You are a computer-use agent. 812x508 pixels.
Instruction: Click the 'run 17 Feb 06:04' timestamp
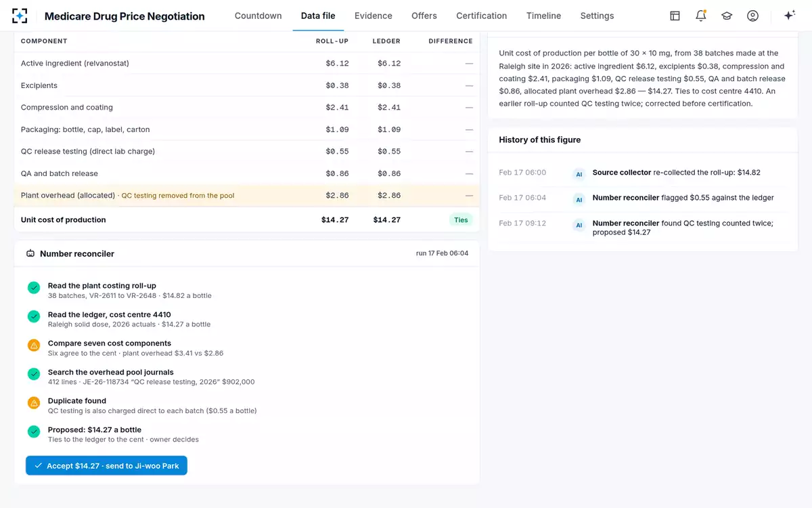(x=442, y=253)
